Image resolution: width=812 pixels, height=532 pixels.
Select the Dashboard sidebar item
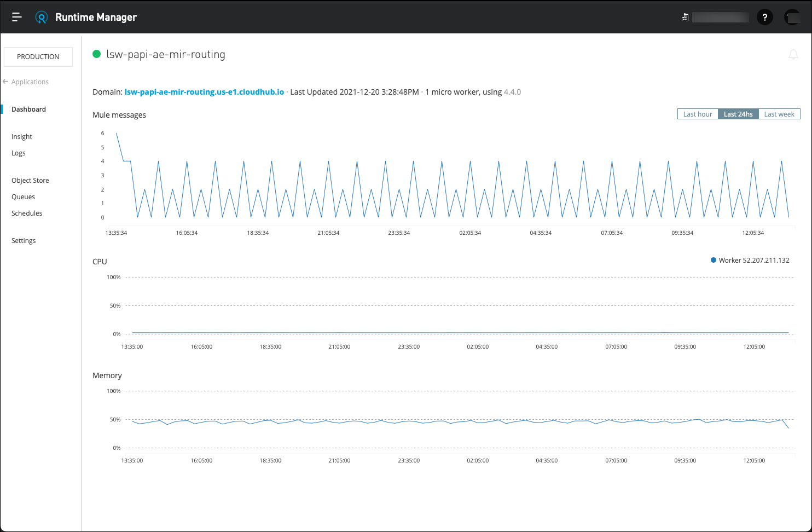click(28, 109)
